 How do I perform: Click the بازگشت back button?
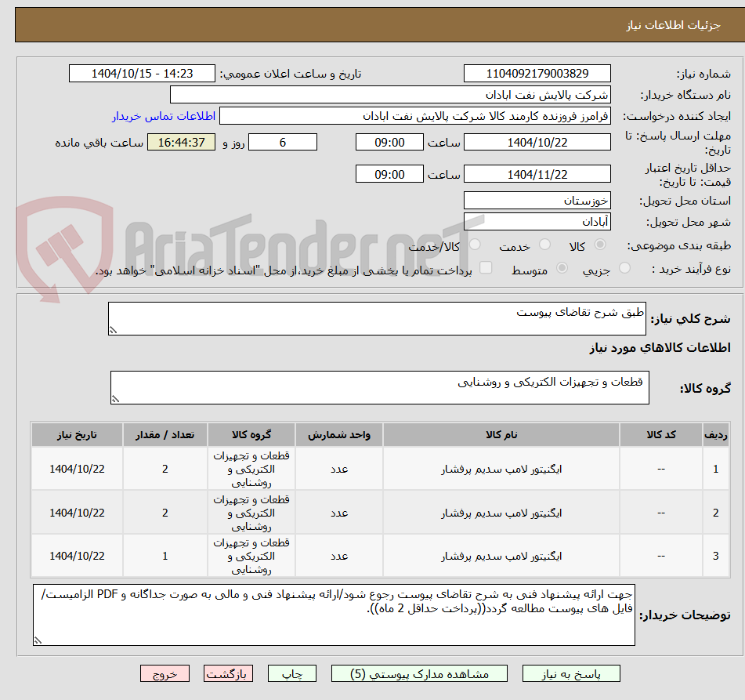pyautogui.click(x=228, y=674)
